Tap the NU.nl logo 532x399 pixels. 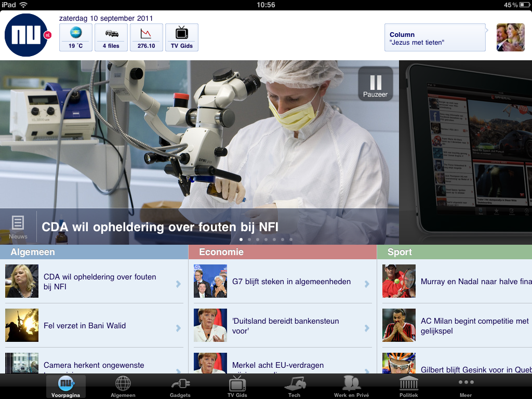pos(27,35)
